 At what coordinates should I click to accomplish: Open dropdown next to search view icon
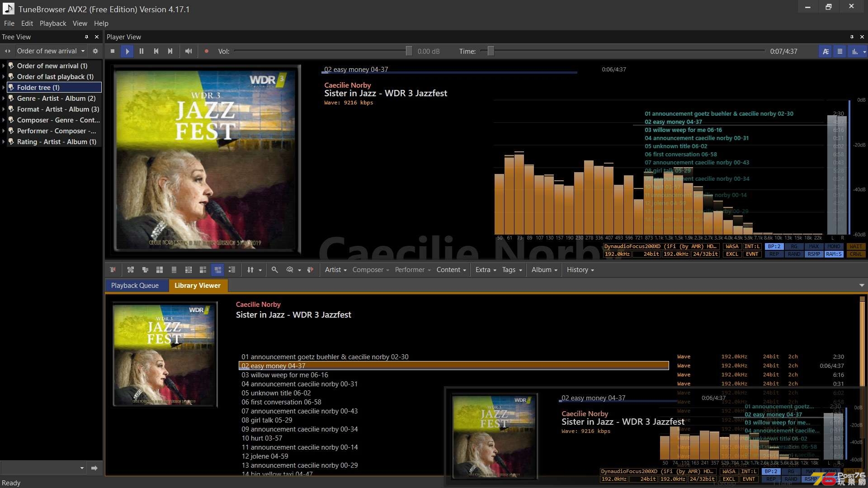[x=299, y=270]
